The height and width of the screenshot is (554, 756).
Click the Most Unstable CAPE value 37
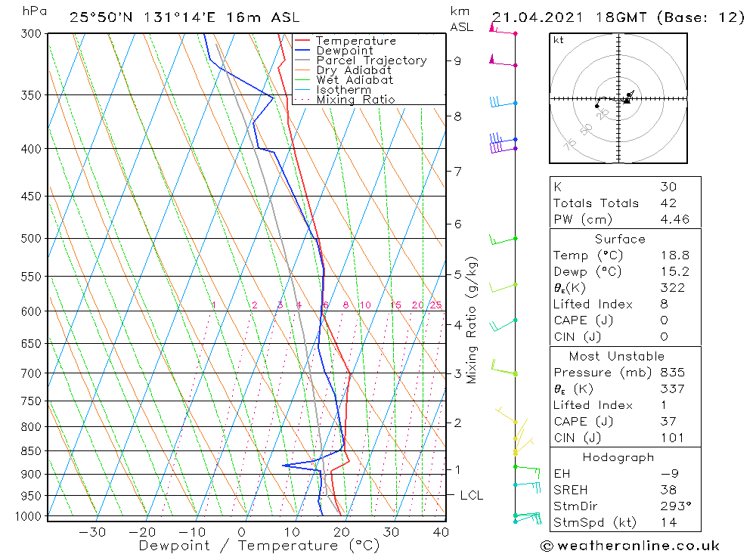[668, 422]
